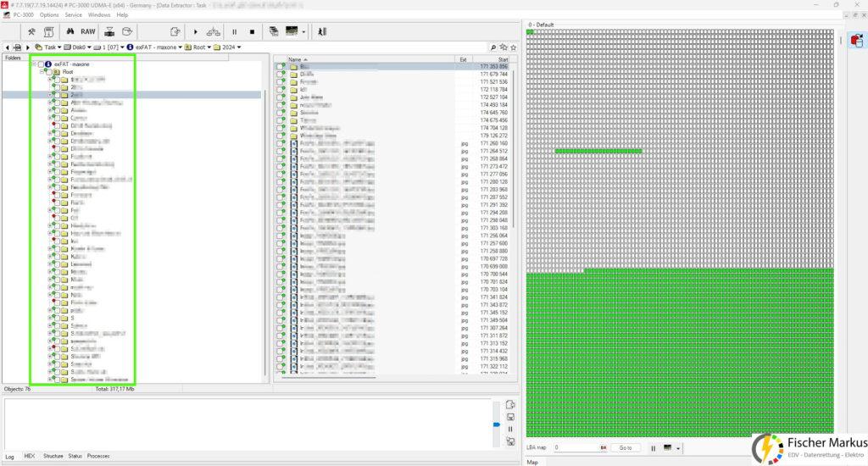Open dropdown arrow beside toolbar map icon
The width and height of the screenshot is (868, 466).
303,32
